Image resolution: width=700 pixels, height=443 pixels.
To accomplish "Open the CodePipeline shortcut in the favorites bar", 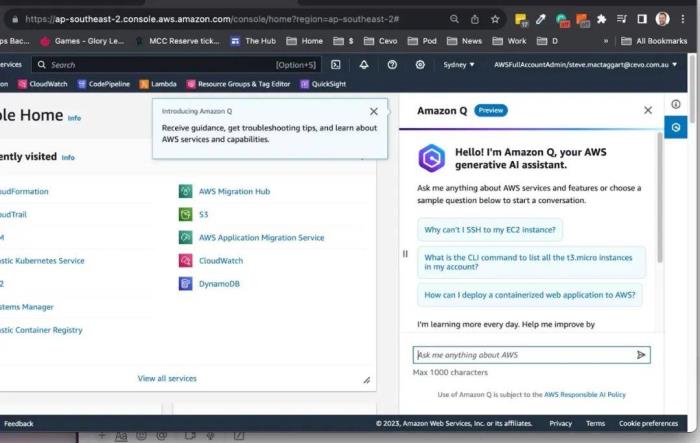I will [104, 84].
